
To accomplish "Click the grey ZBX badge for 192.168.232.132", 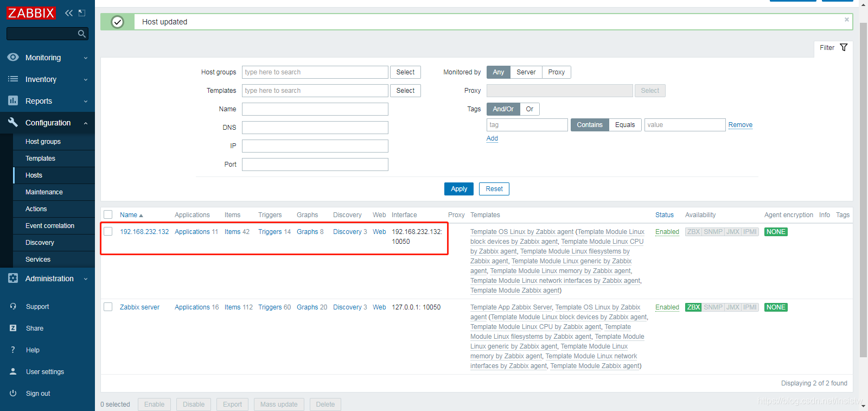I will pos(693,232).
